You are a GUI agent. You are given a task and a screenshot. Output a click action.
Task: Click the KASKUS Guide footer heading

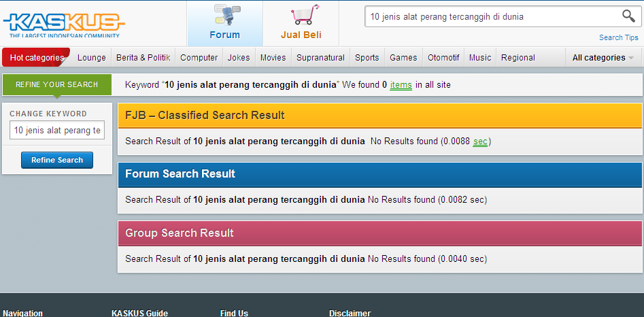tap(139, 314)
